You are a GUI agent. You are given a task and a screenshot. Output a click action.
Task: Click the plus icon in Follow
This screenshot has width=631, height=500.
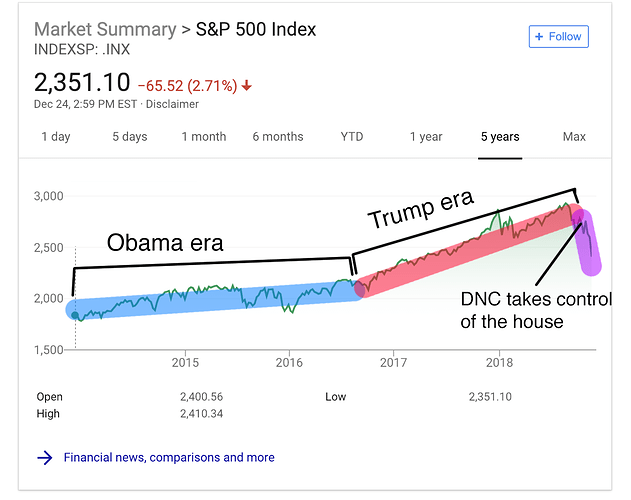(539, 37)
